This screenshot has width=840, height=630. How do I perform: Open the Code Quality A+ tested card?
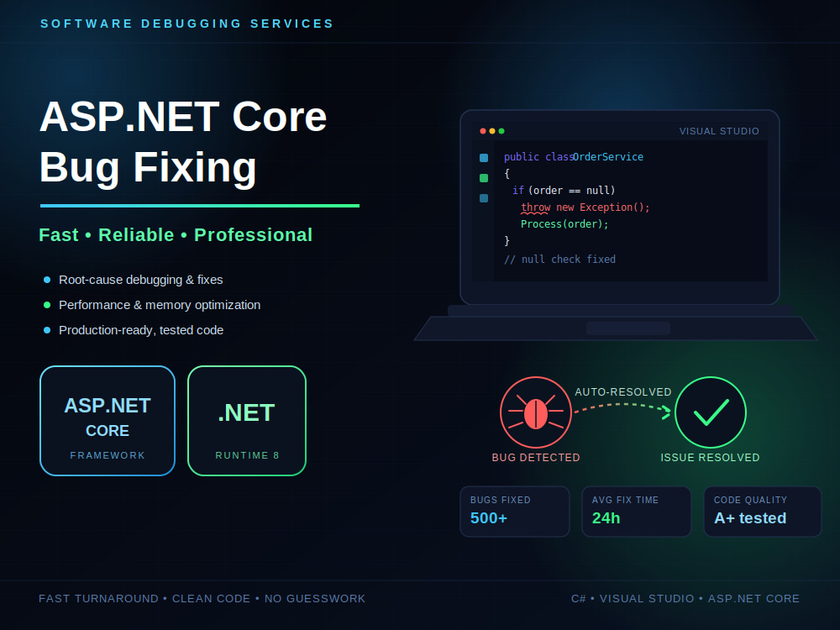pos(763,512)
